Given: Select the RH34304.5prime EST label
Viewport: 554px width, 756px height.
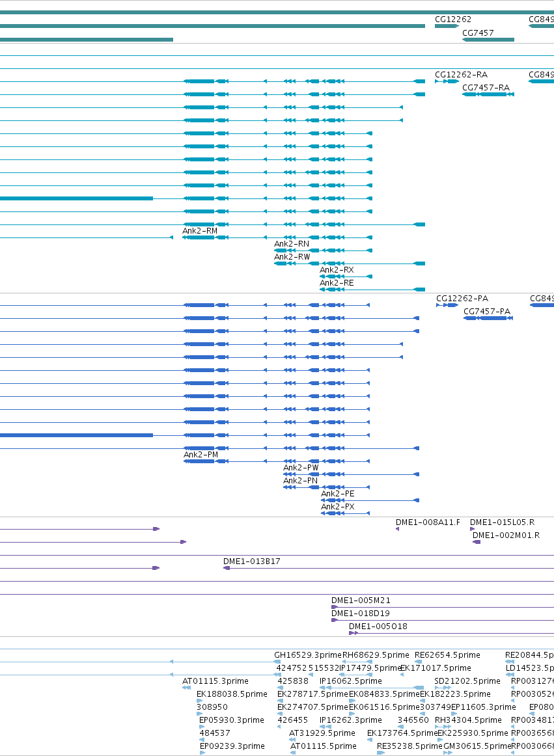Looking at the screenshot, I should pyautogui.click(x=468, y=720).
